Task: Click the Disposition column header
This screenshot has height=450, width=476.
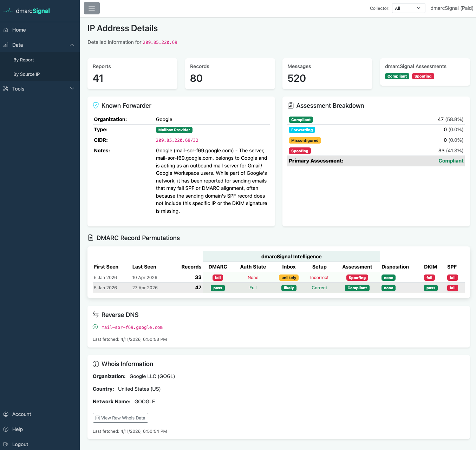Action: tap(395, 267)
